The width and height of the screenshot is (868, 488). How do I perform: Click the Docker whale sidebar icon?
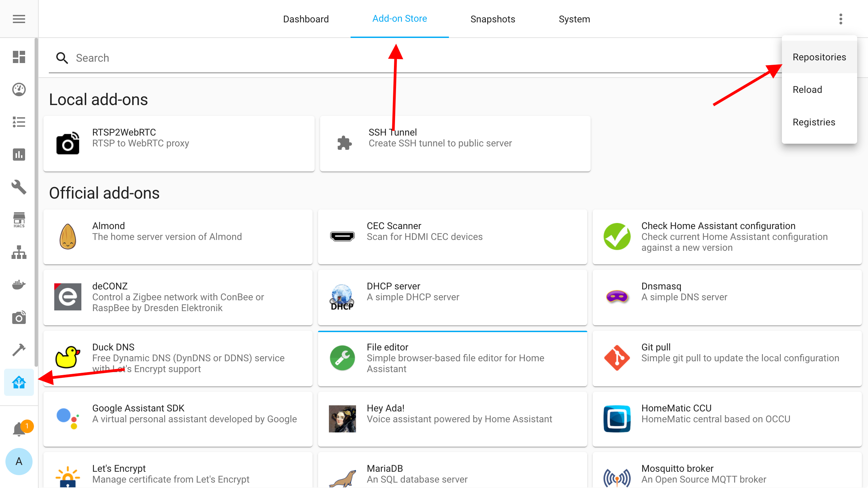[19, 285]
